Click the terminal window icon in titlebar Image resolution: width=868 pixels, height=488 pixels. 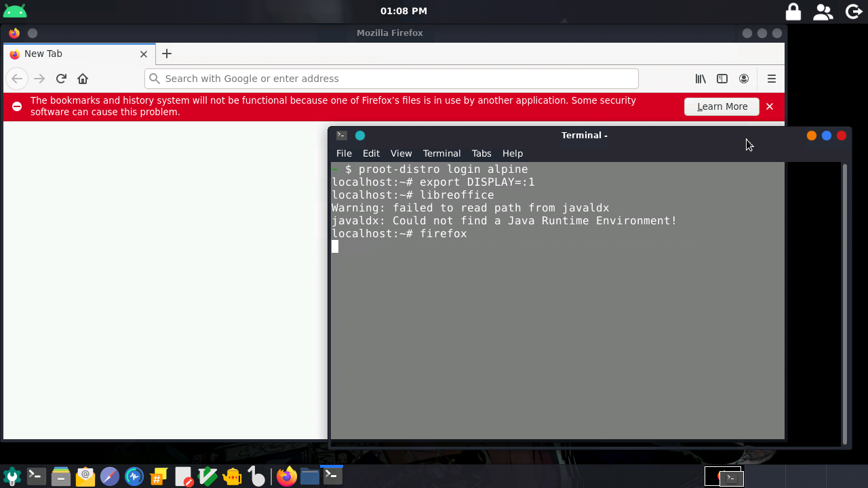point(342,136)
